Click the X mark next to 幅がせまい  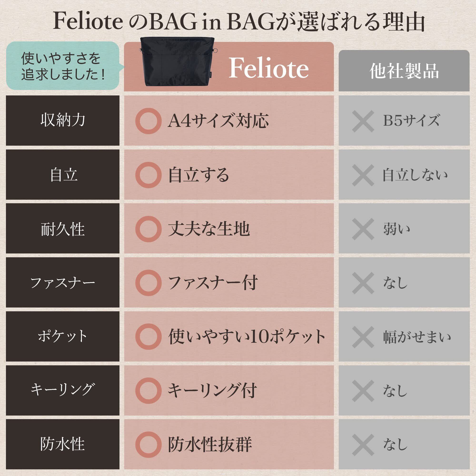(x=363, y=337)
